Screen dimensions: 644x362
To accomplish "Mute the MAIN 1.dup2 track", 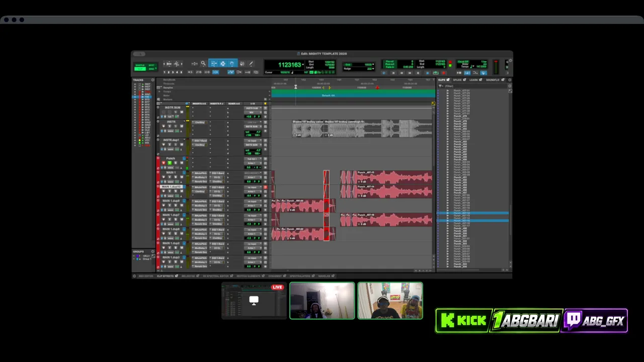I will tap(182, 247).
